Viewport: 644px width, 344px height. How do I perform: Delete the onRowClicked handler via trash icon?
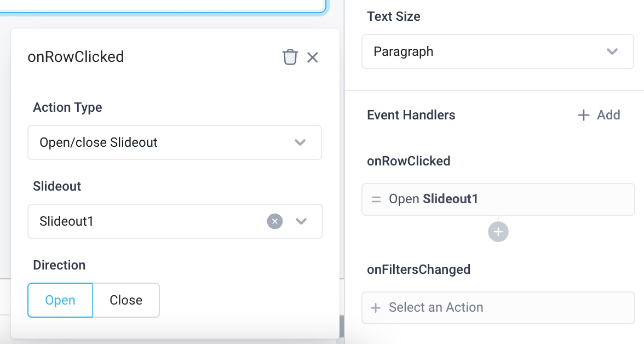click(290, 56)
